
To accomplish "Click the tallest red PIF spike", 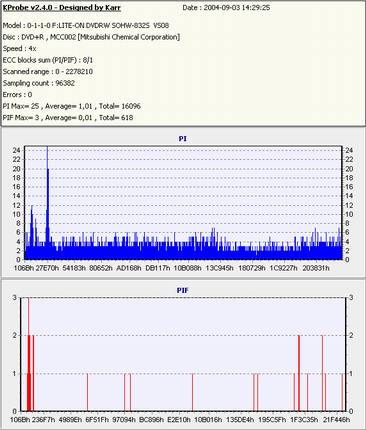I will 28,353.
